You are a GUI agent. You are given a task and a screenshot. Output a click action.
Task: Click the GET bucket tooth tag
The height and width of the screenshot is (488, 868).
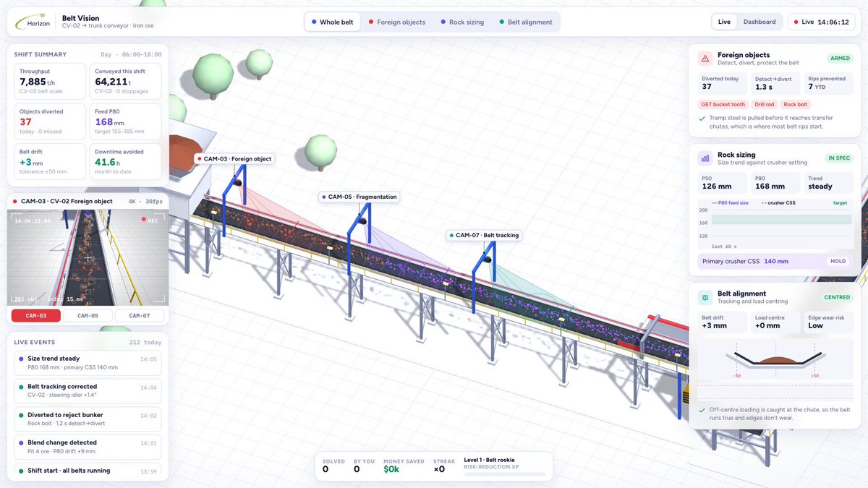(723, 104)
